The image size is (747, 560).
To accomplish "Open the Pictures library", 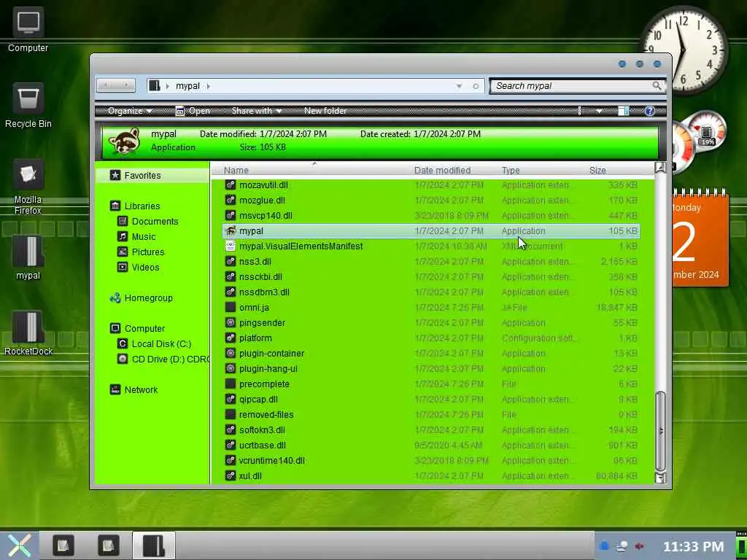I will (141, 252).
